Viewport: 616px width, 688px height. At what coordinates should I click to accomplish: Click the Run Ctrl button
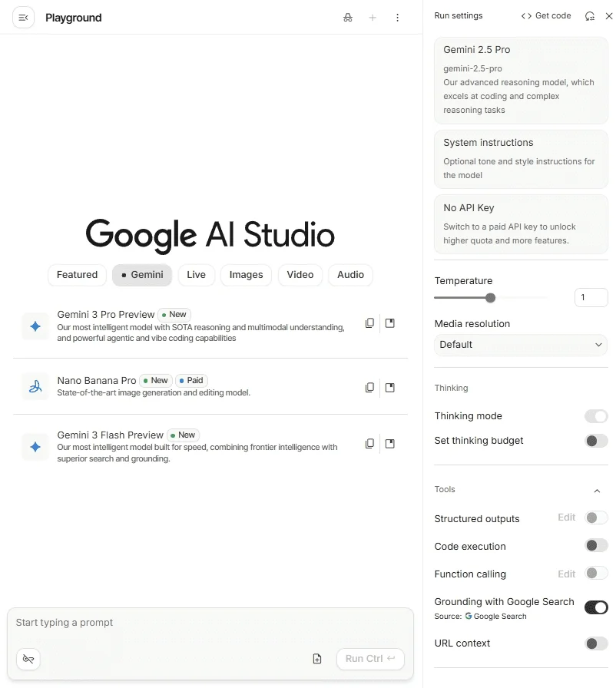pyautogui.click(x=370, y=659)
